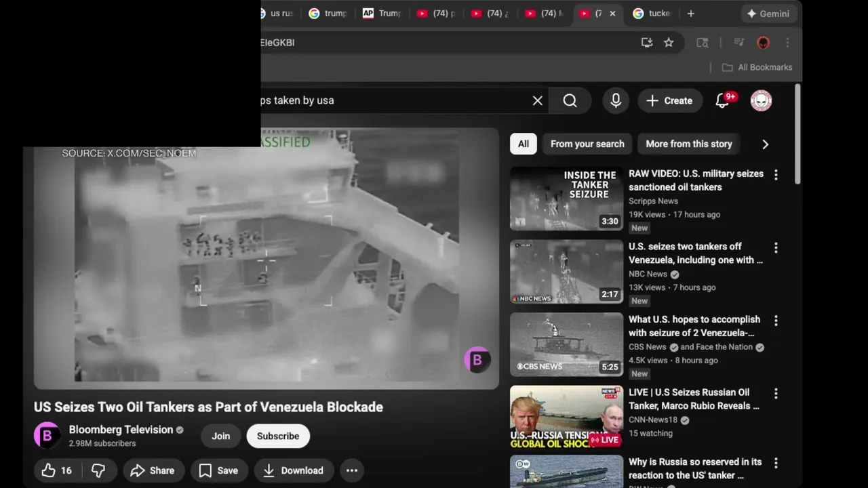
Task: Click the video title 'US Seizes Two Oil Tankers'
Action: pyautogui.click(x=208, y=407)
